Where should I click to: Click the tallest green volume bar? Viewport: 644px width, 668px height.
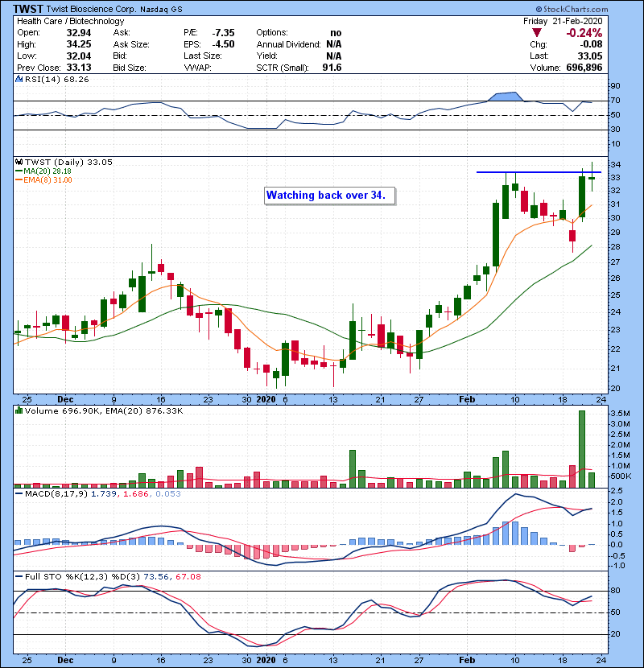click(x=582, y=449)
